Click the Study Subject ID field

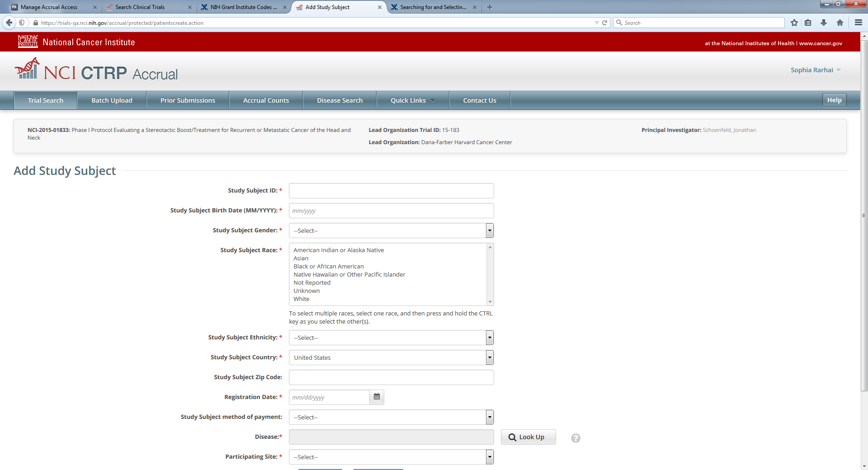click(x=391, y=191)
